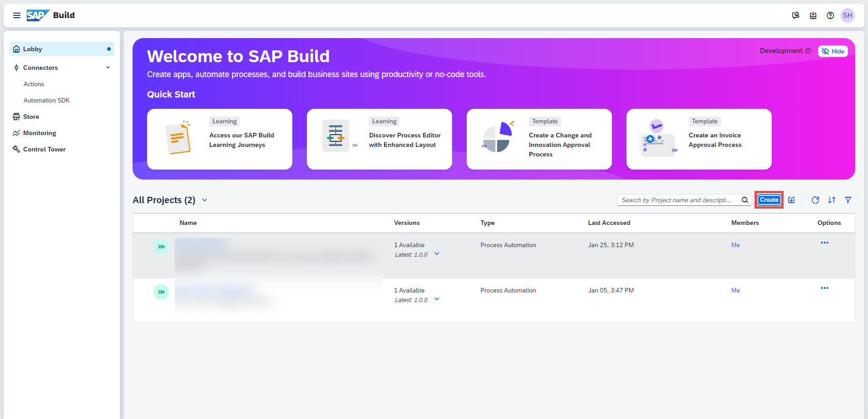Click the search magnifier icon

coord(745,200)
